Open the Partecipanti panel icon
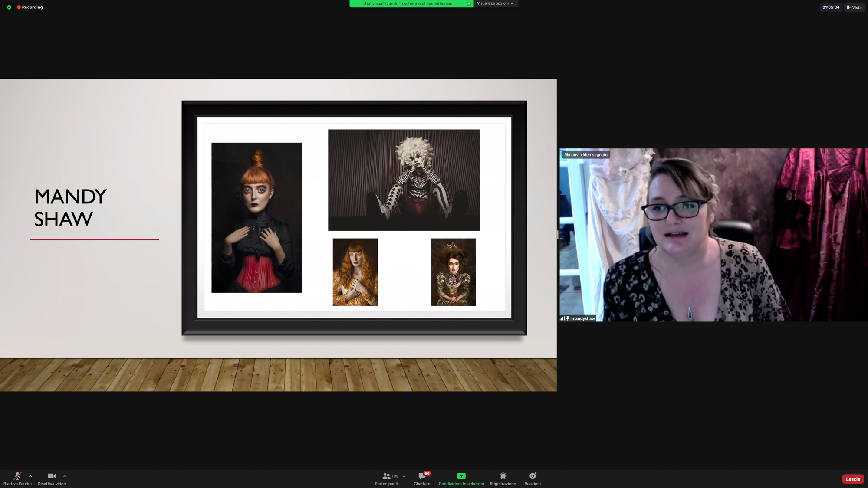Image resolution: width=868 pixels, height=488 pixels. (x=385, y=476)
